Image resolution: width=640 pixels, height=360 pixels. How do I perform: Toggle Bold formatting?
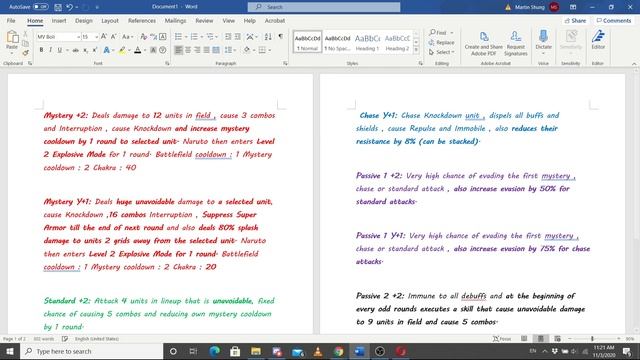click(x=41, y=50)
